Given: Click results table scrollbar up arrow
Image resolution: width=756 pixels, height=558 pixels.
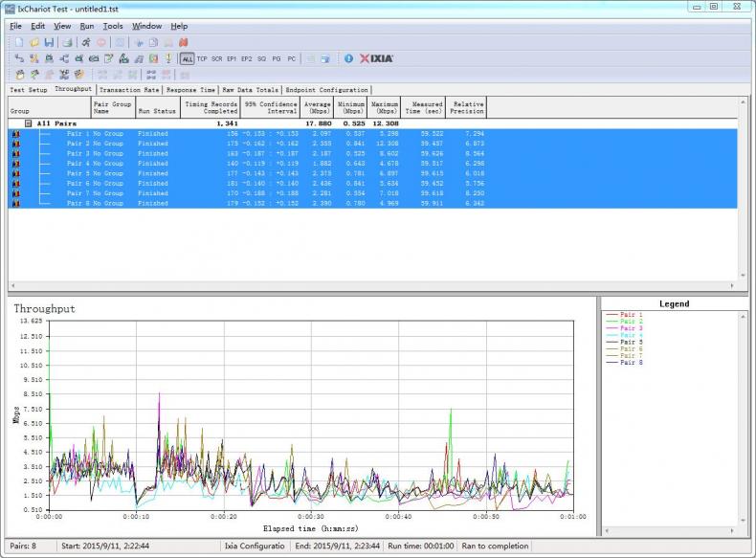Looking at the screenshot, I should (743, 101).
